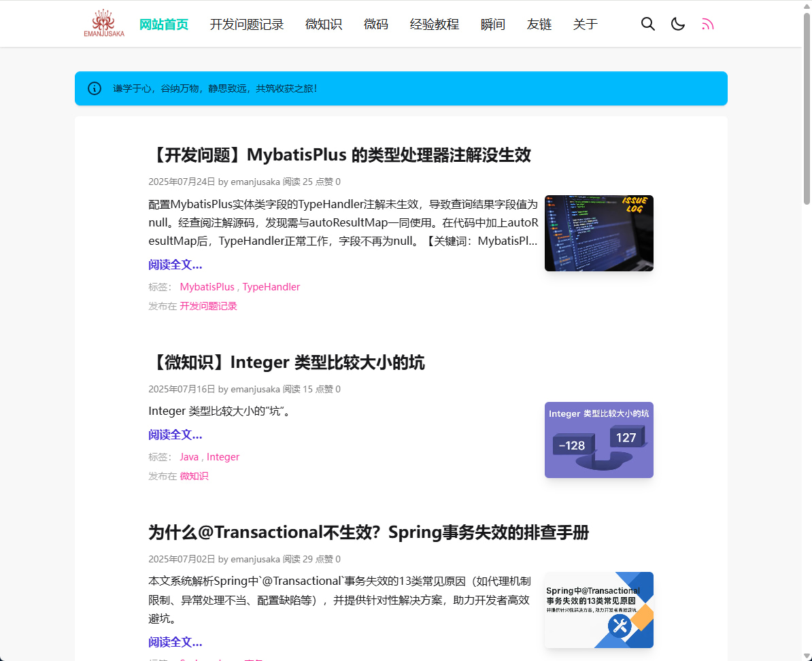Open the 关于 page
This screenshot has width=812, height=661.
point(586,24)
